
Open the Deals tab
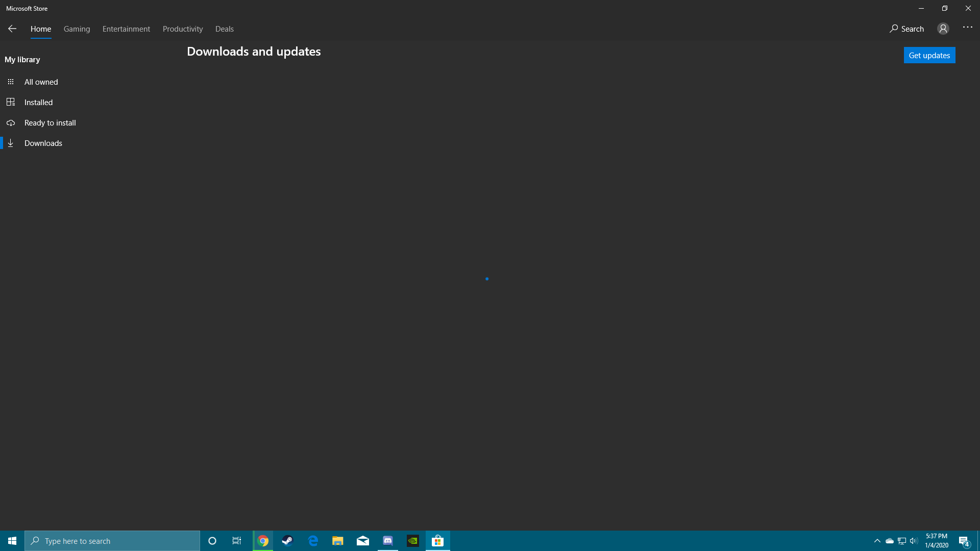coord(225,29)
